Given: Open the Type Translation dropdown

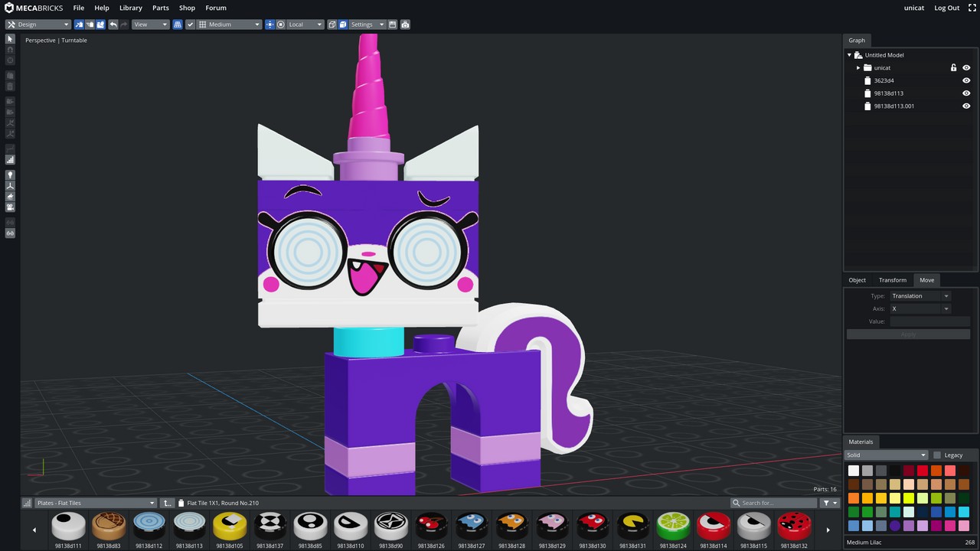Looking at the screenshot, I should pos(920,295).
